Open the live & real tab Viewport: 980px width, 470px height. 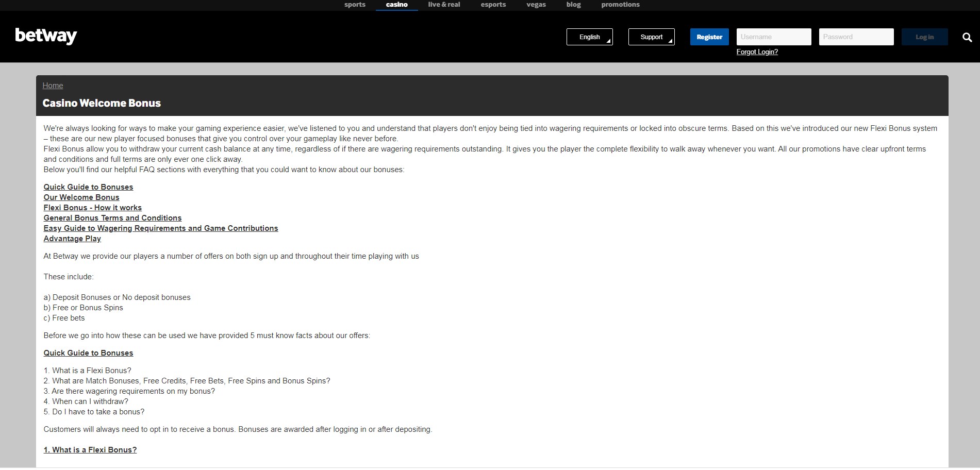pyautogui.click(x=444, y=5)
